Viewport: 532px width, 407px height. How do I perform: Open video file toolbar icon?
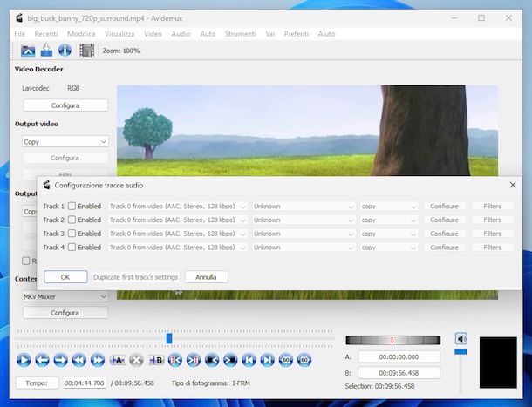coord(28,51)
